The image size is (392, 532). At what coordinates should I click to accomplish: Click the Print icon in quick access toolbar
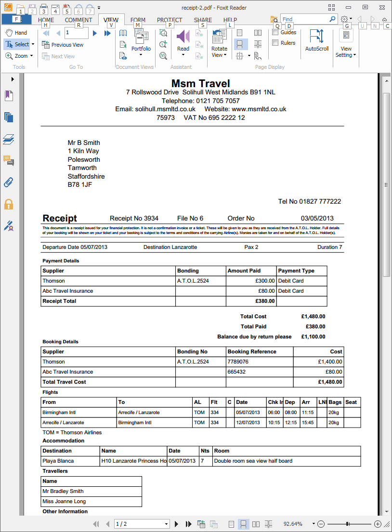[x=43, y=8]
